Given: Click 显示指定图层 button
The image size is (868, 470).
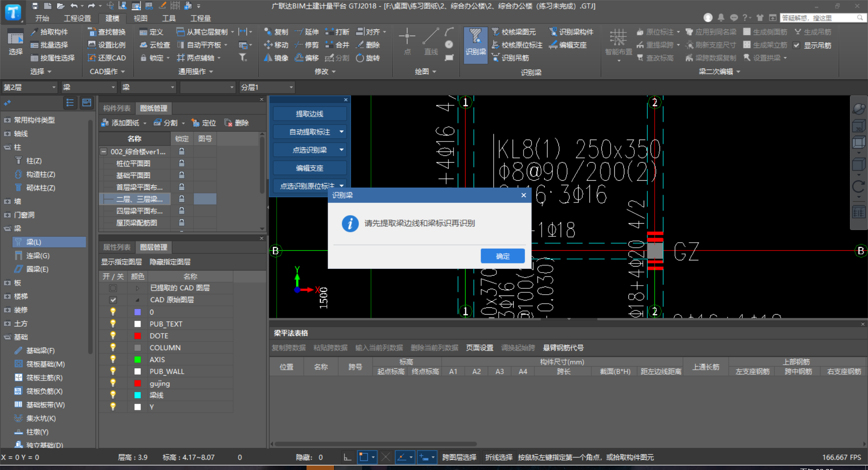Looking at the screenshot, I should (x=121, y=262).
